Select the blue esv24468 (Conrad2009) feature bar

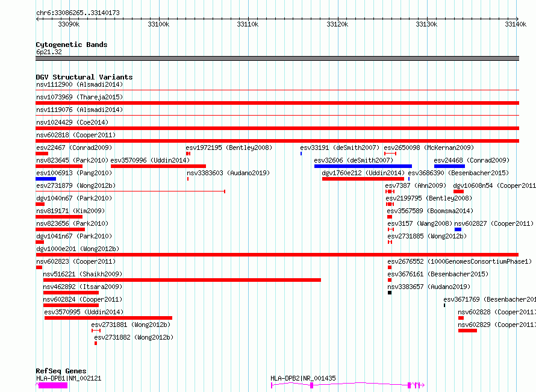pos(449,166)
